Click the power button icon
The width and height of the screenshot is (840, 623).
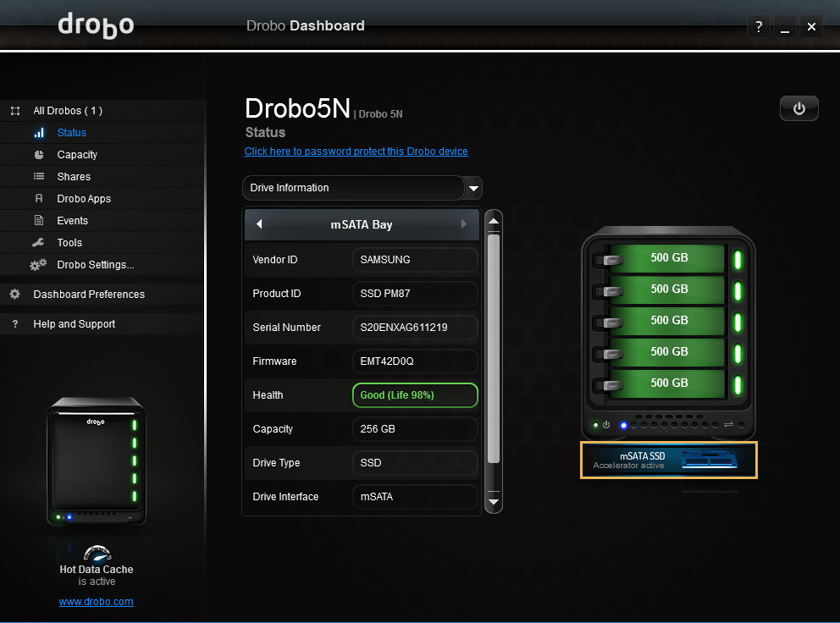(799, 108)
